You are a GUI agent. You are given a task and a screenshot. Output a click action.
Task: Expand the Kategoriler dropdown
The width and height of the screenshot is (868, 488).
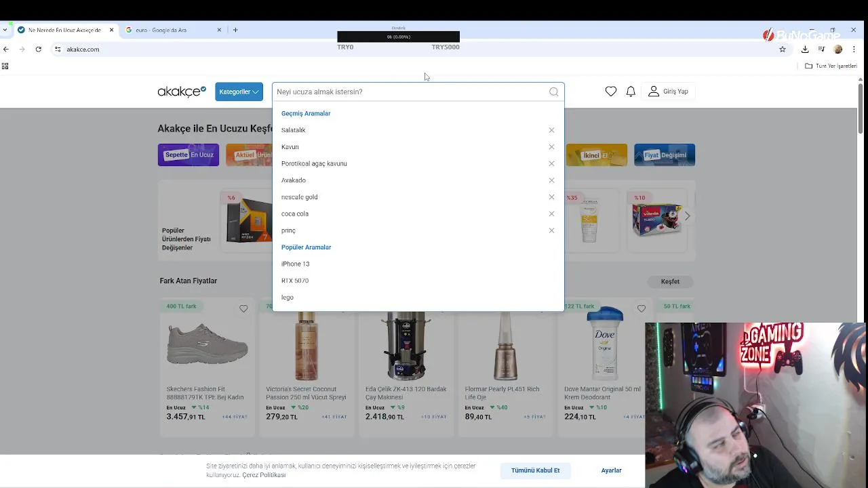[239, 91]
